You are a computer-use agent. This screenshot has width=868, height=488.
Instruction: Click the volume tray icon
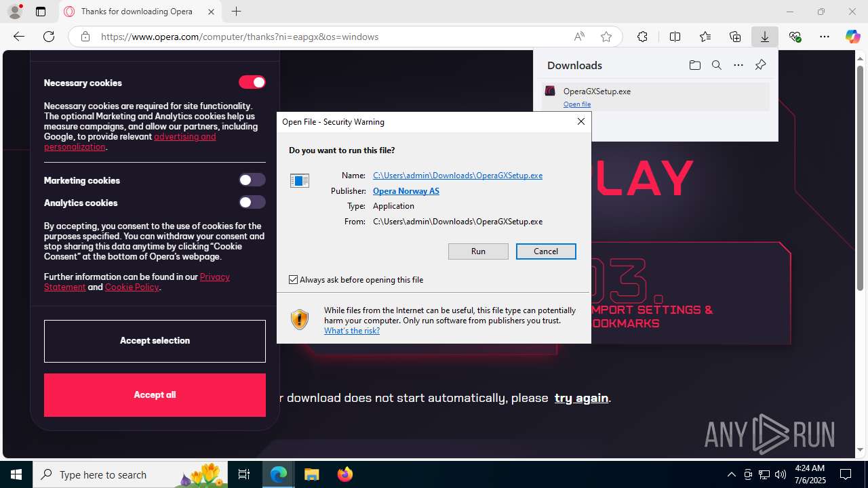click(781, 474)
